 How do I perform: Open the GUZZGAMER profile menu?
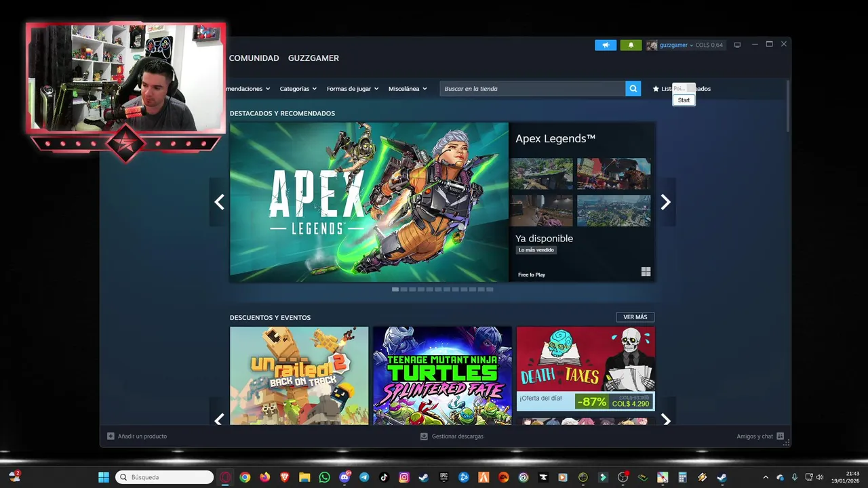(x=313, y=58)
